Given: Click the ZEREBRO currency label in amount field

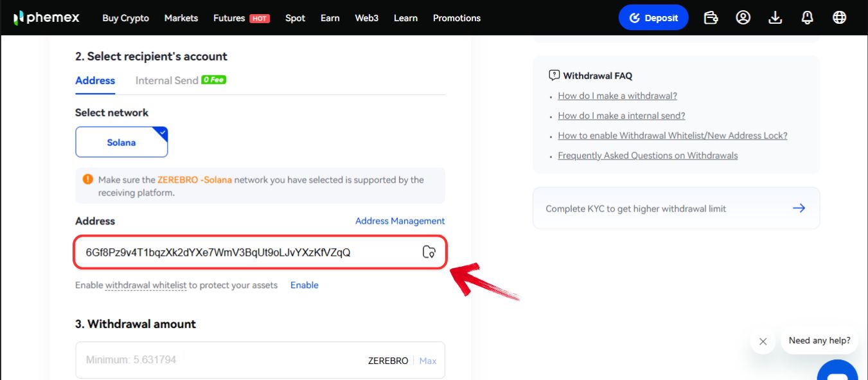Looking at the screenshot, I should point(388,361).
